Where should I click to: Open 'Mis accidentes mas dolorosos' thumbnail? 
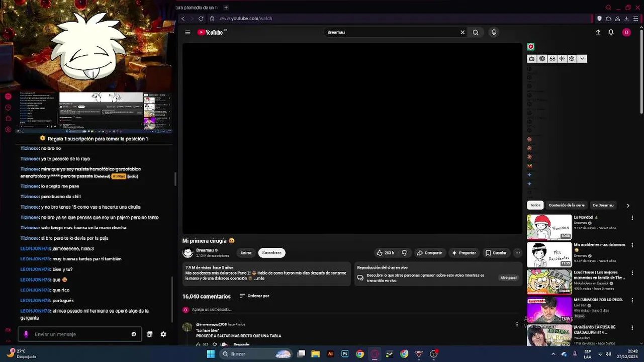coord(549,255)
